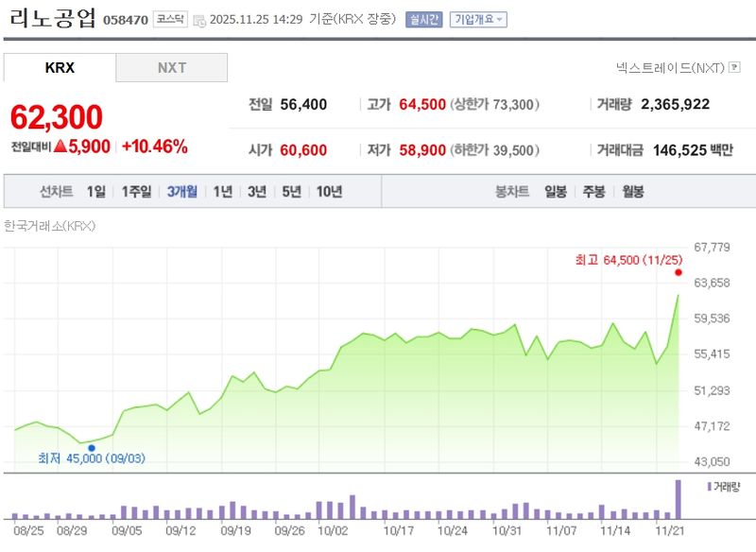Click the help icon beside 넥스트레이드(NXT)

click(x=731, y=68)
